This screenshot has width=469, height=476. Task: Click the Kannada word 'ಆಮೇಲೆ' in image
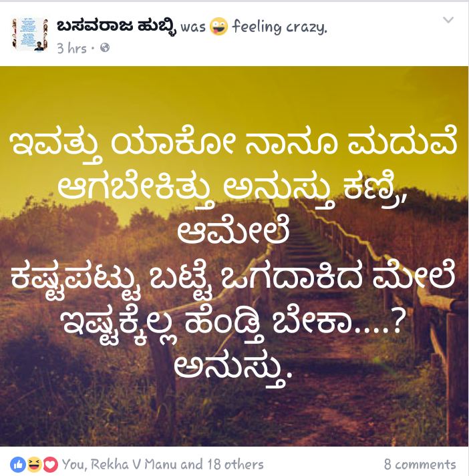click(233, 230)
